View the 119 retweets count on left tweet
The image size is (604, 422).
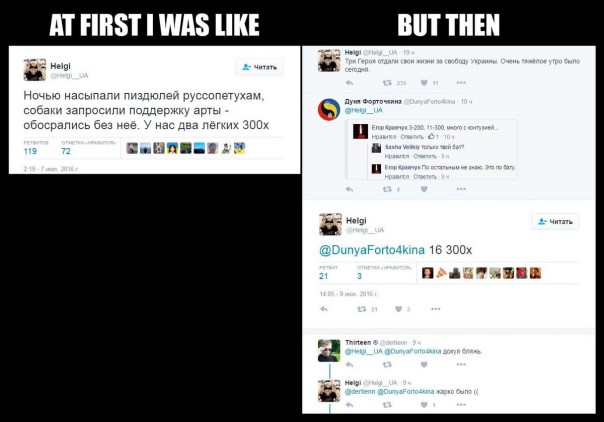click(x=30, y=151)
